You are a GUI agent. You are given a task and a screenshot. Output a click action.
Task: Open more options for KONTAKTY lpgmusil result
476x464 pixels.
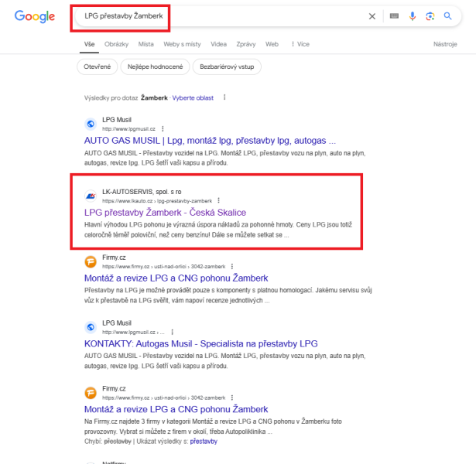173,332
